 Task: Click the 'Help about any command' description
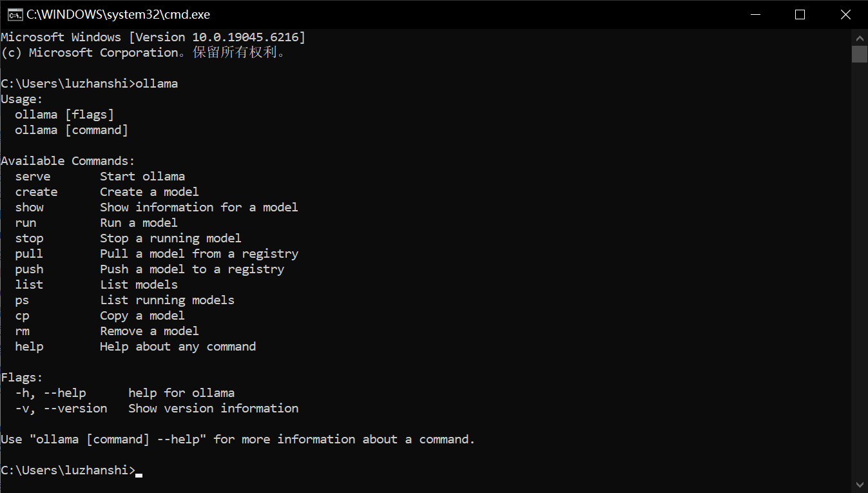click(x=178, y=347)
